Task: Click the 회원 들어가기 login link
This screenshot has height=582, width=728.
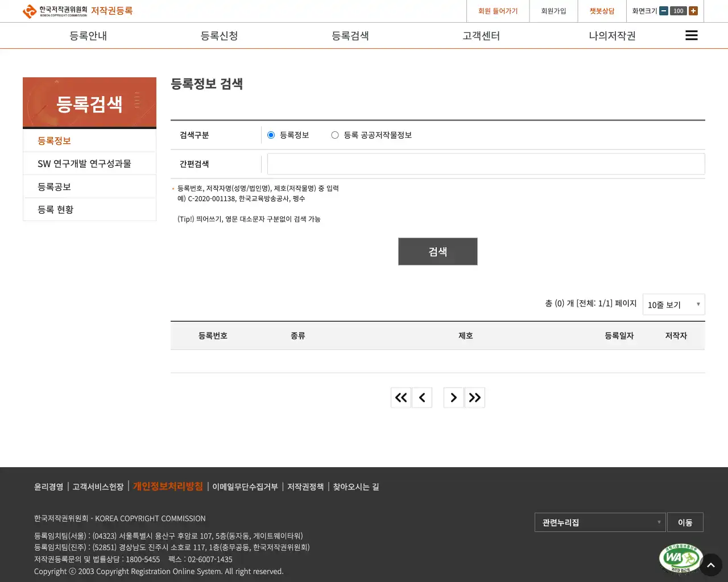Action: [498, 11]
